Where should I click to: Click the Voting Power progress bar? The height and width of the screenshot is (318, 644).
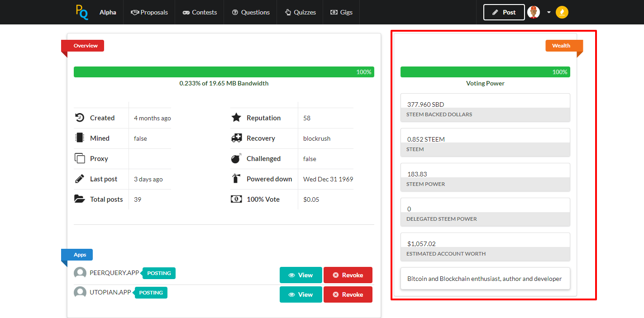click(x=485, y=72)
